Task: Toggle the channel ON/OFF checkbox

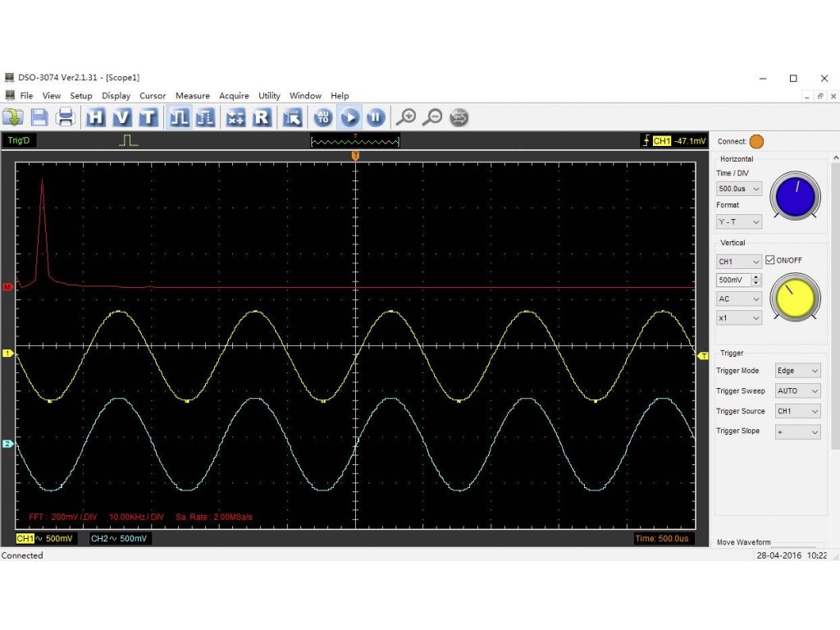Action: click(769, 260)
